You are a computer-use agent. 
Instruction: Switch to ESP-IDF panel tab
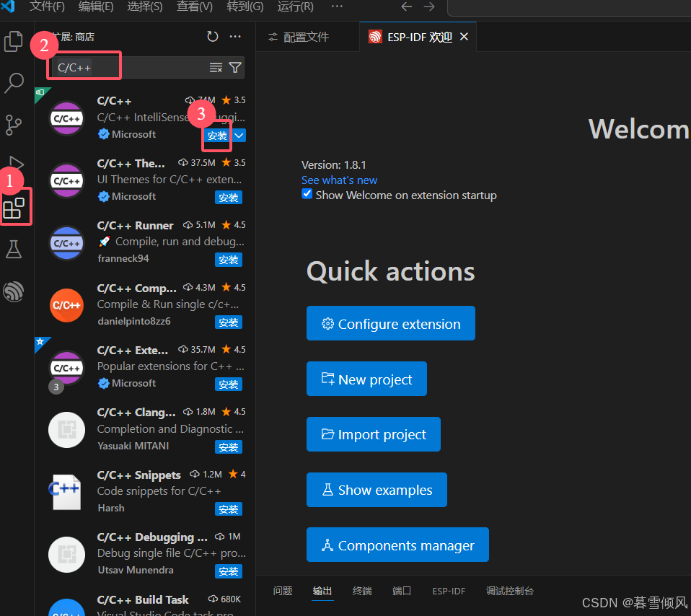pos(449,591)
